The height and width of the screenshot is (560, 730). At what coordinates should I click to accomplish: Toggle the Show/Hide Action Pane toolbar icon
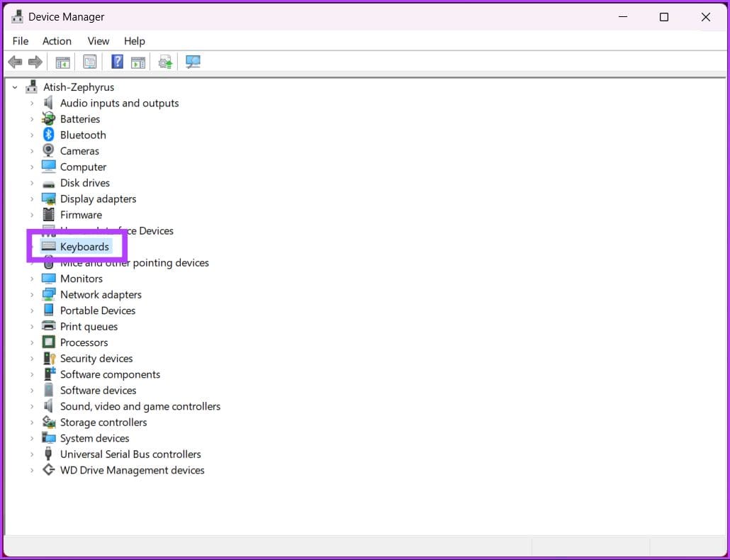click(137, 62)
